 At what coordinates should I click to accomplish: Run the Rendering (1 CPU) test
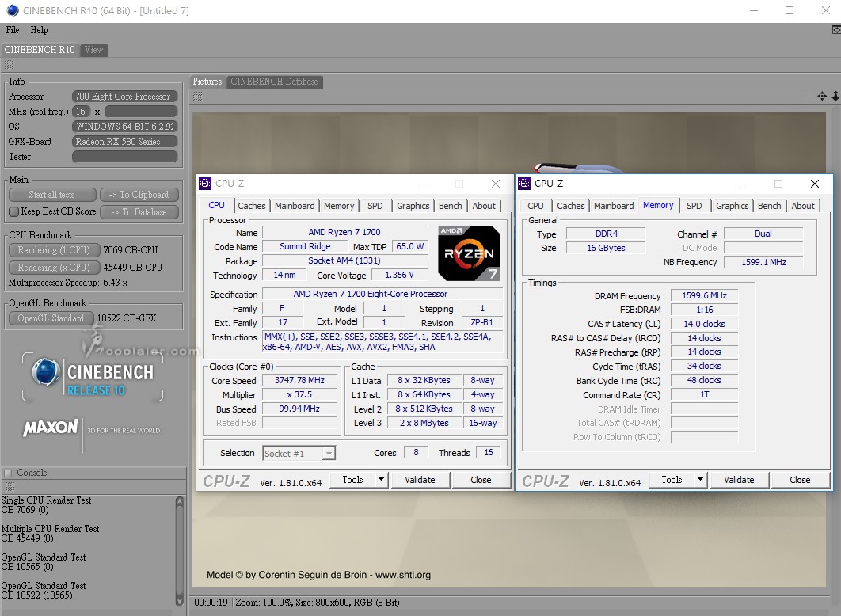pos(54,250)
